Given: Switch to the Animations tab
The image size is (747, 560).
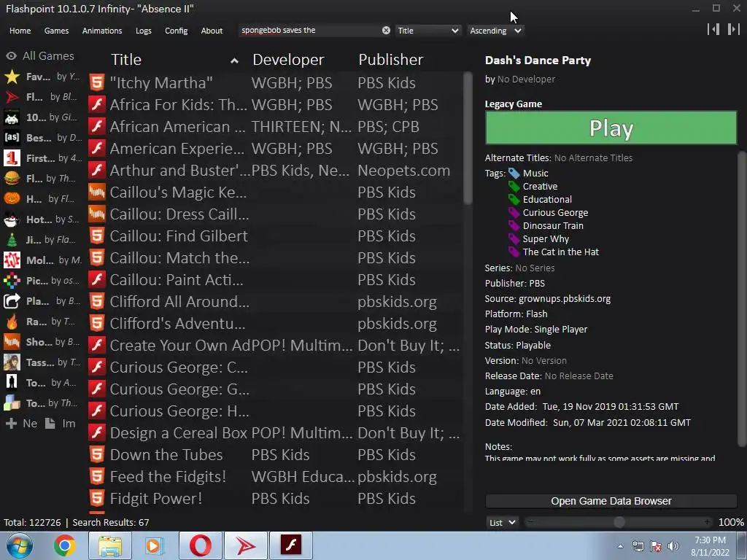Looking at the screenshot, I should pyautogui.click(x=102, y=31).
